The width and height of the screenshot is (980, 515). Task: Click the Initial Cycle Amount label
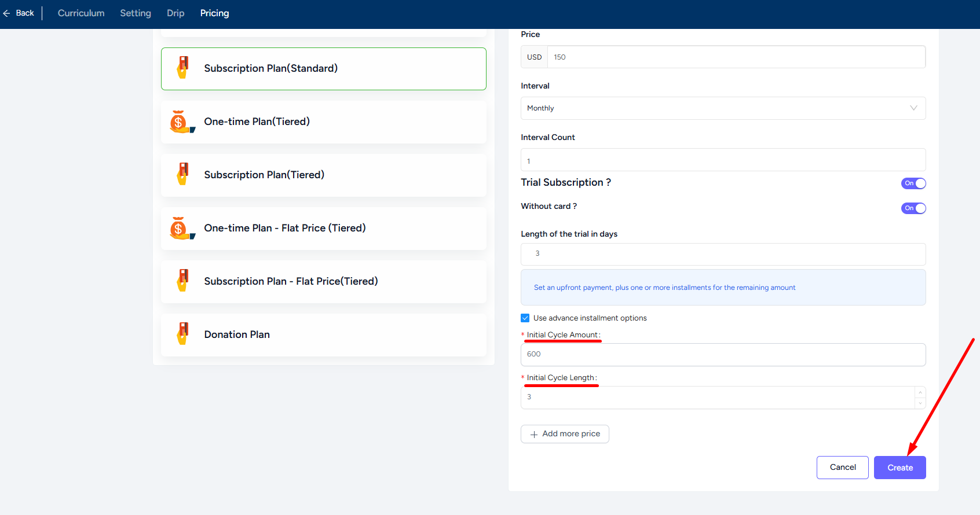click(563, 335)
